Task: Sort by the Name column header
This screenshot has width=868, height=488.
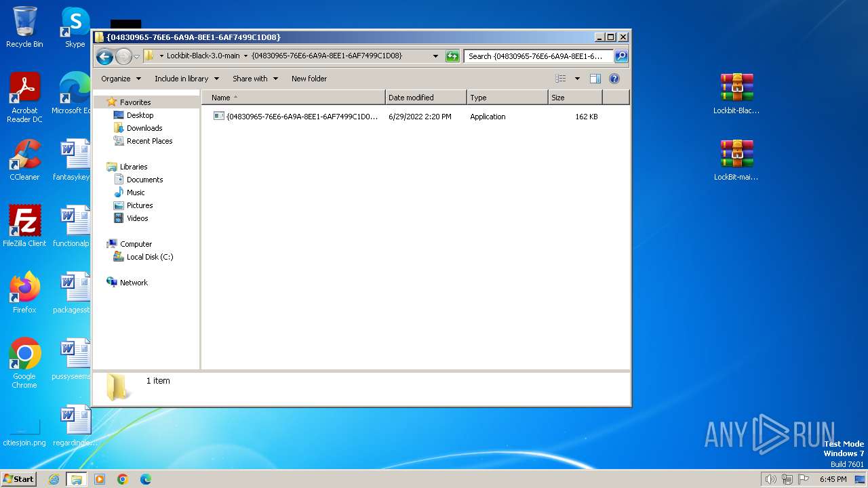Action: [x=294, y=98]
